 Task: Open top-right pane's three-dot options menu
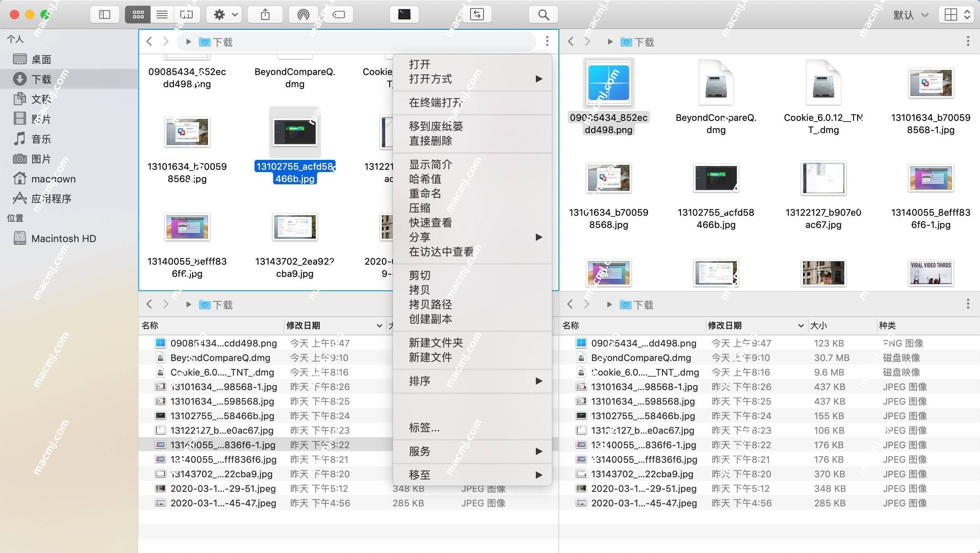pos(968,41)
